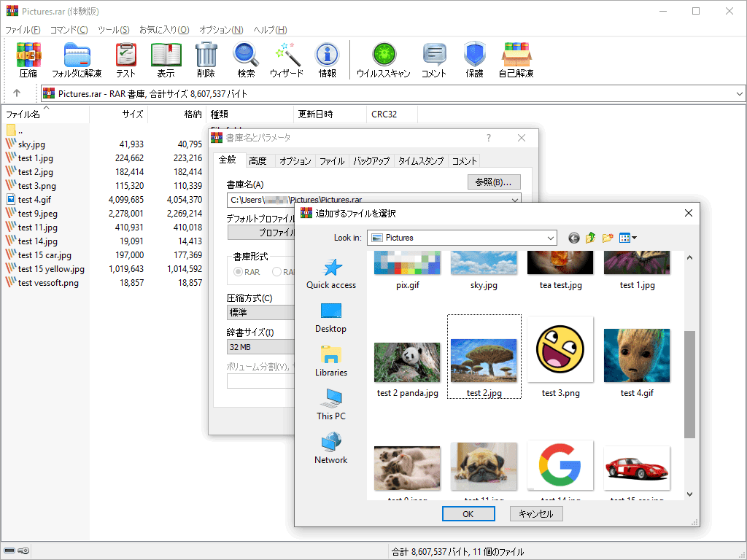Open the お気に入り(O) menu
747x560 pixels.
[x=164, y=29]
